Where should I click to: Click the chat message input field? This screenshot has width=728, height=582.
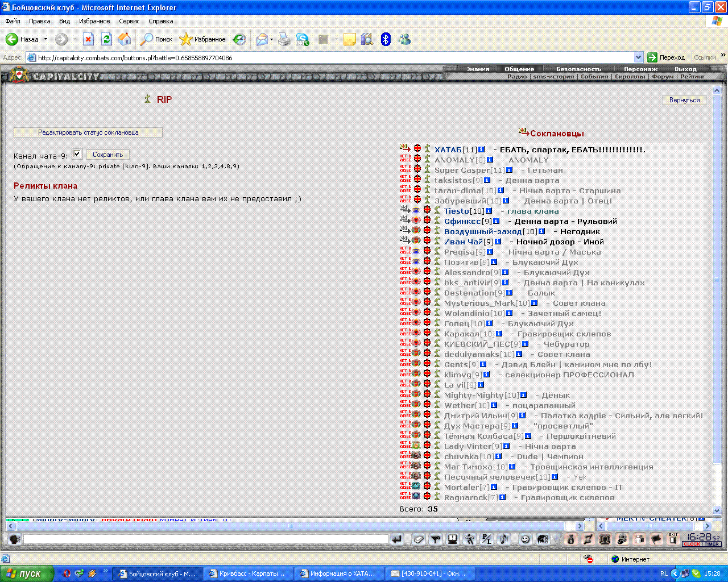206,539
